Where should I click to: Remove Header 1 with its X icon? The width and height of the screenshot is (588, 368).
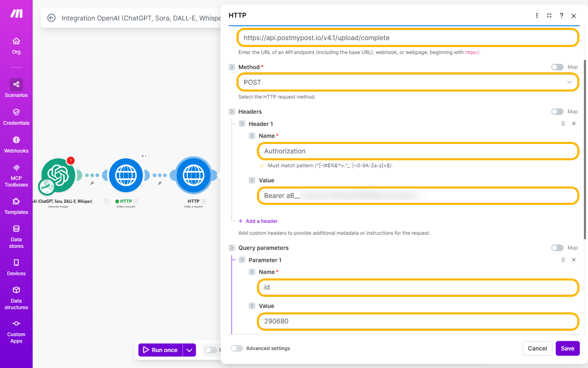pos(574,123)
